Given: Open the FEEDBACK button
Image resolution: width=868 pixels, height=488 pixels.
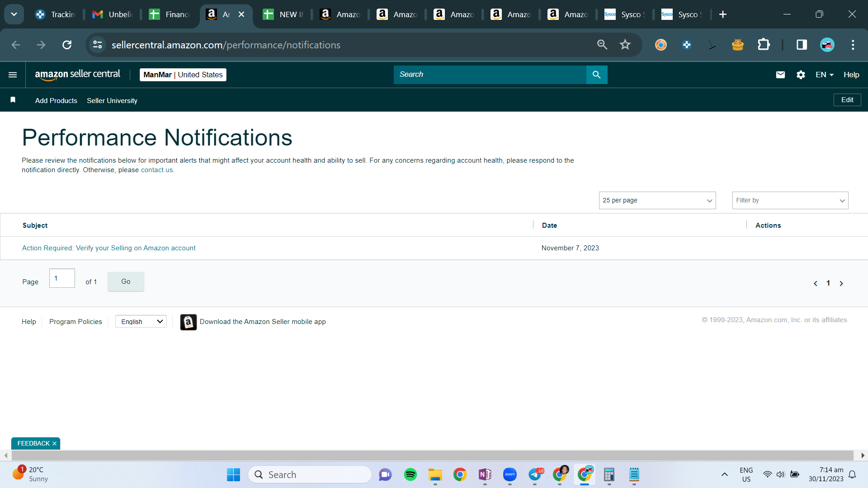Looking at the screenshot, I should point(33,444).
